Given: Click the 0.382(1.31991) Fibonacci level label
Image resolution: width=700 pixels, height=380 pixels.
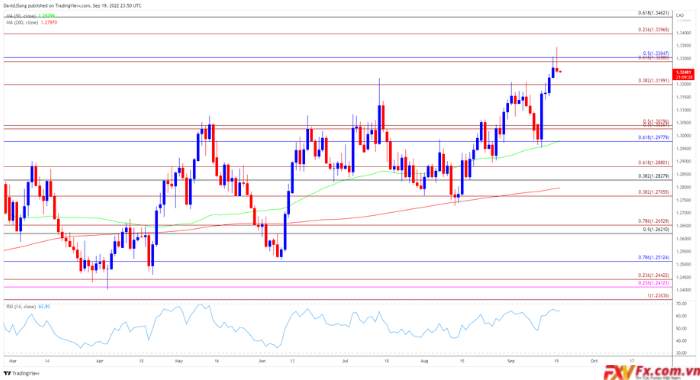Looking at the screenshot, I should [654, 81].
